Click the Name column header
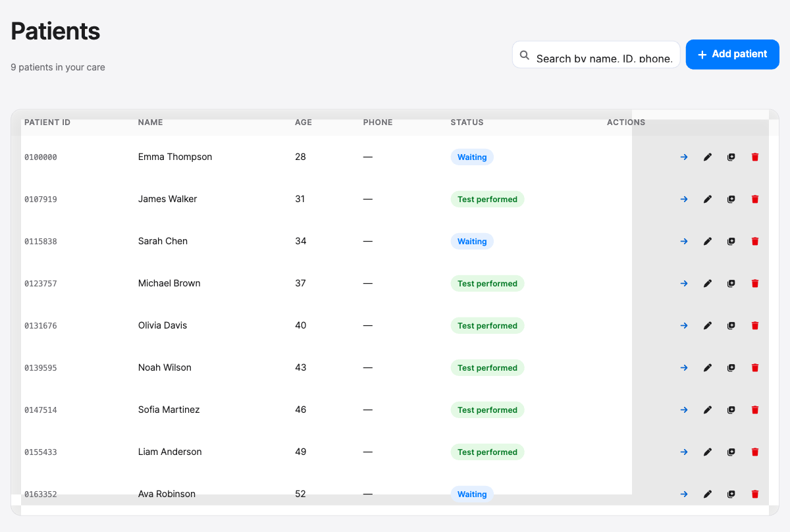Screen dimensions: 790x532 click(151, 122)
